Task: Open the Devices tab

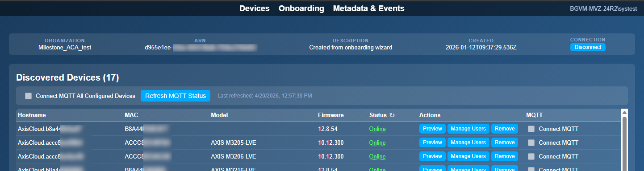Action: point(255,8)
